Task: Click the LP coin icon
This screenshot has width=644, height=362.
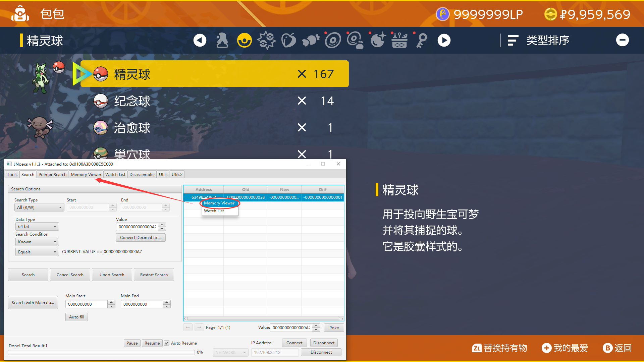Action: [443, 14]
